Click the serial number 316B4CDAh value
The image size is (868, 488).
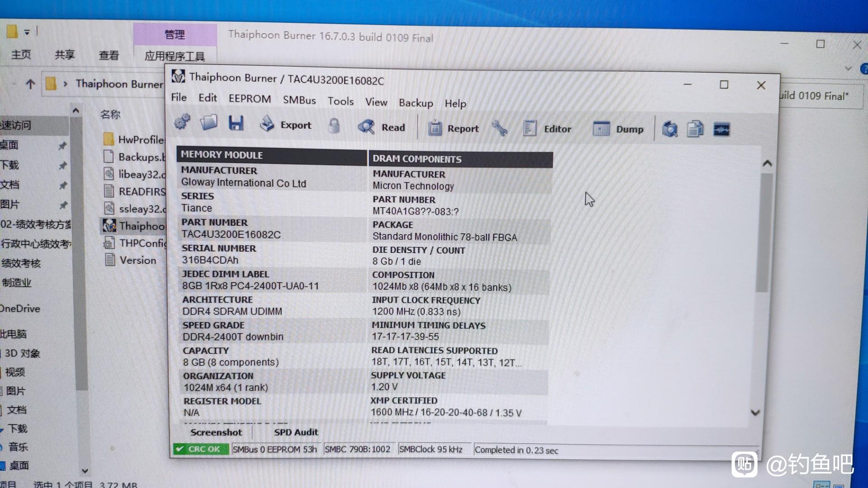point(210,260)
